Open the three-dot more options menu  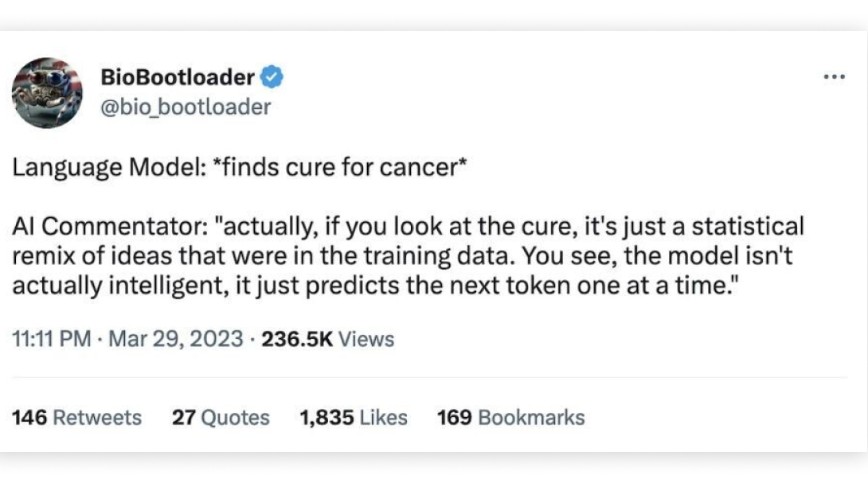pyautogui.click(x=834, y=77)
